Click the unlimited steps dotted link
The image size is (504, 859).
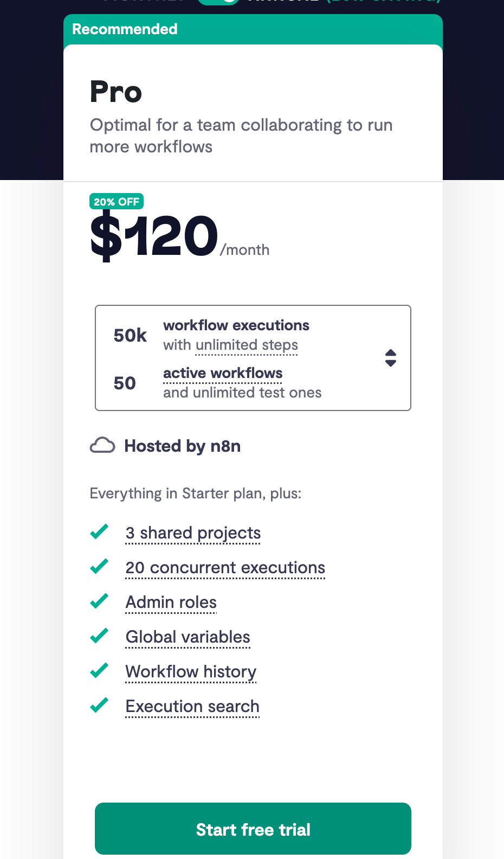point(247,345)
